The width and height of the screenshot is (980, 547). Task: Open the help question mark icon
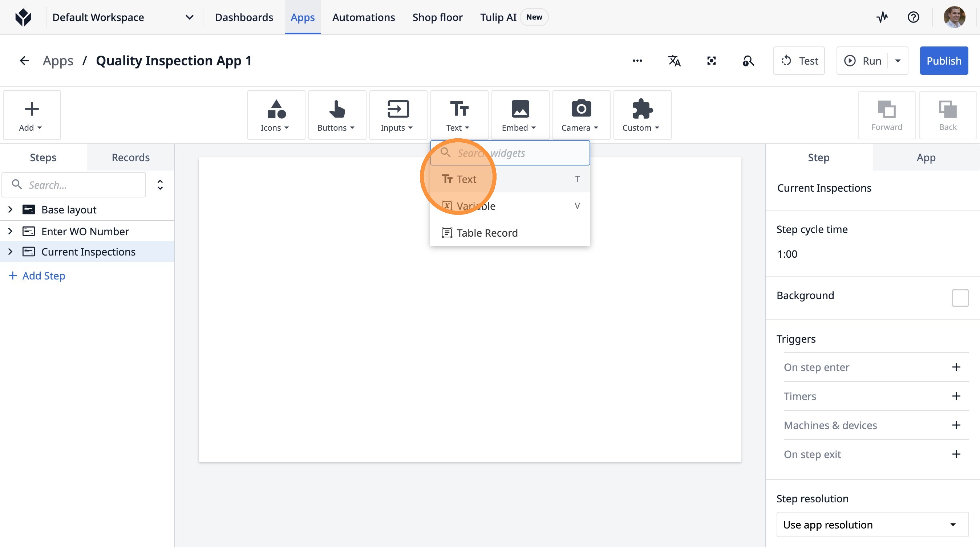point(913,17)
